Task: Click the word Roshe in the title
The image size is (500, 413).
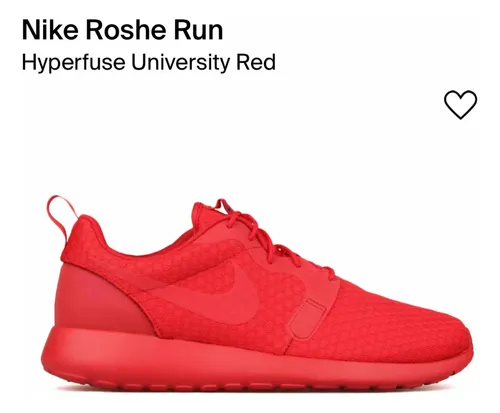Action: 126,30
